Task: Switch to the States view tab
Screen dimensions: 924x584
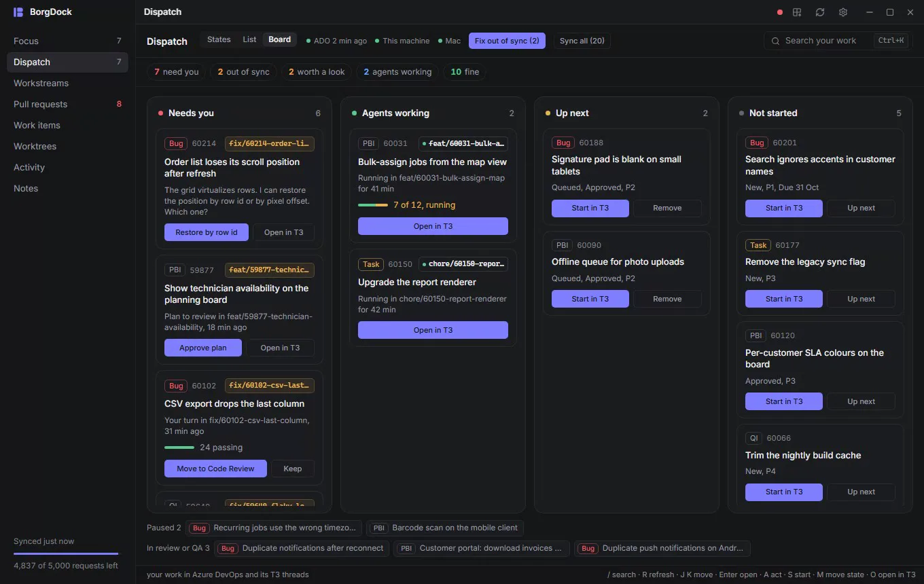Action: (219, 40)
